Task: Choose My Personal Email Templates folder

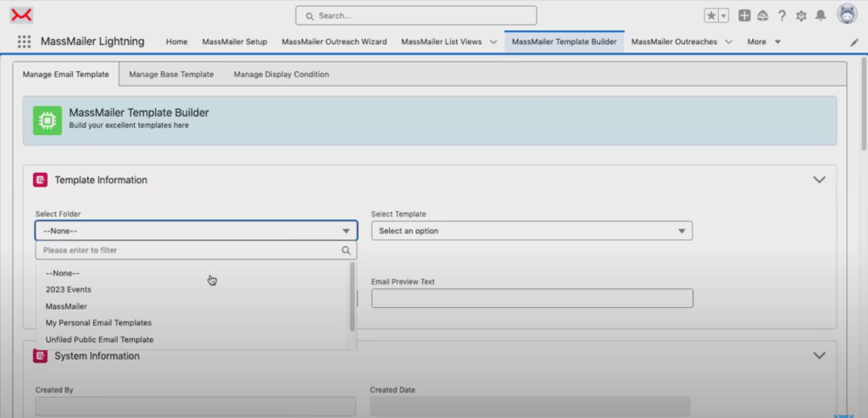Action: point(192,323)
